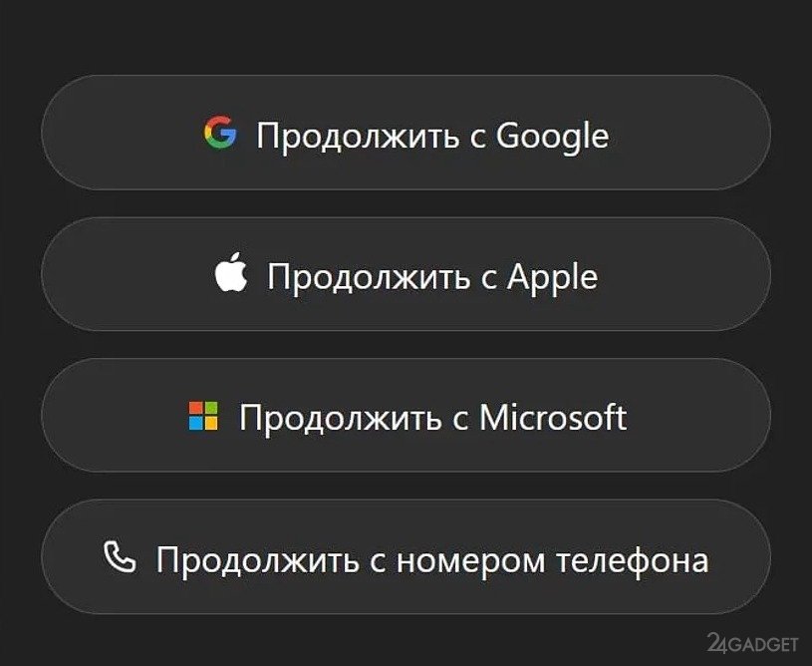Click the word 'телефона' in last button
This screenshot has height=666, width=812.
634,559
